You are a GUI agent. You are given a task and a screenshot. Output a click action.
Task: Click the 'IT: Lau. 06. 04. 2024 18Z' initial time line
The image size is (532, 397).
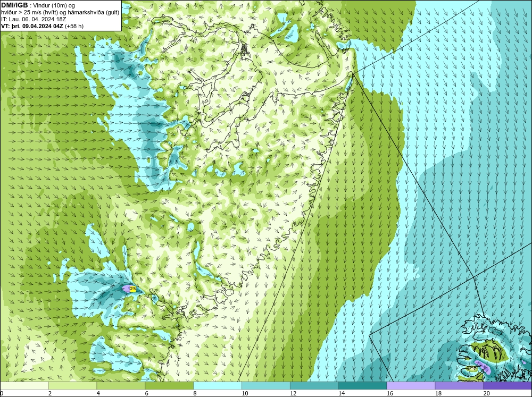point(33,19)
